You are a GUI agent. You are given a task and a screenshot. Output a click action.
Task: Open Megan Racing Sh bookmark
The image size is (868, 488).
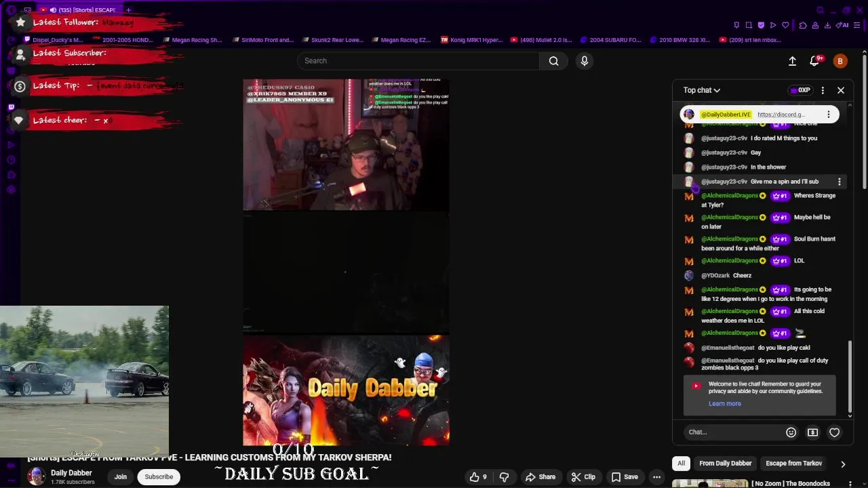(x=192, y=40)
